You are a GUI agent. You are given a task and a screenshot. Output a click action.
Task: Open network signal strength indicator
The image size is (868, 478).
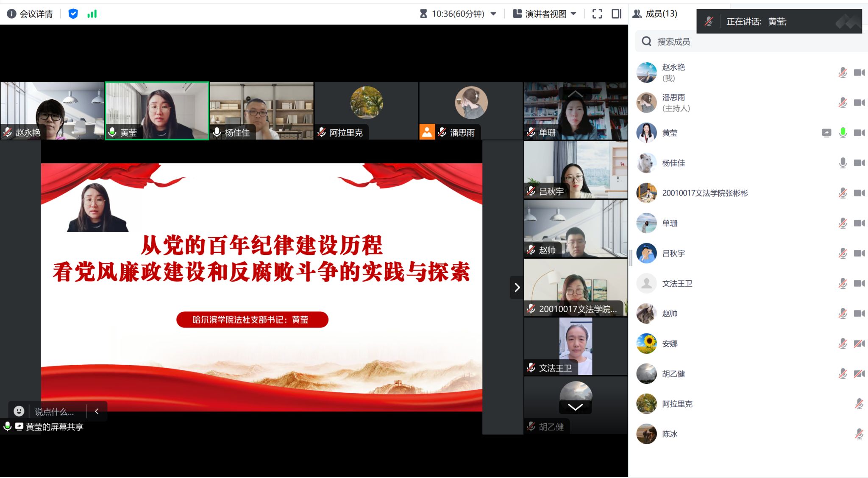click(92, 14)
